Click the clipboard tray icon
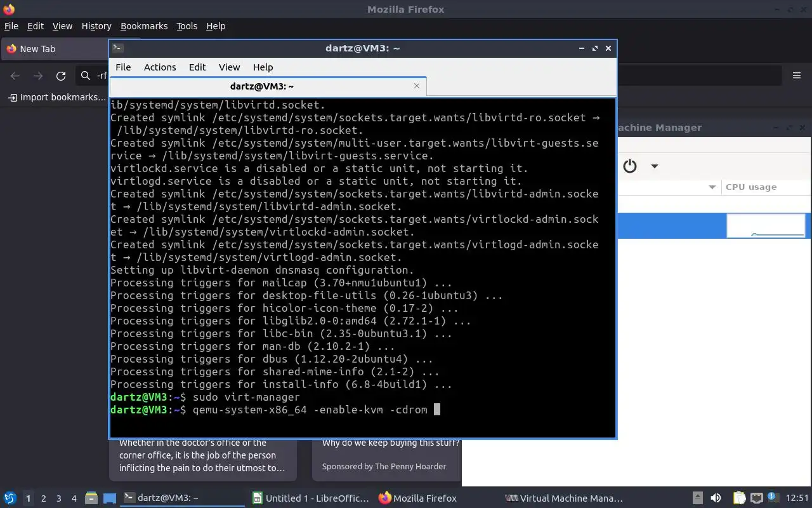The width and height of the screenshot is (812, 508). (x=739, y=498)
